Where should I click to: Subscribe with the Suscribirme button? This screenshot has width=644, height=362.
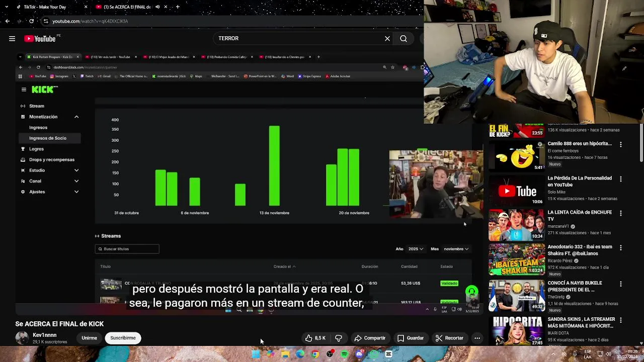click(x=123, y=338)
